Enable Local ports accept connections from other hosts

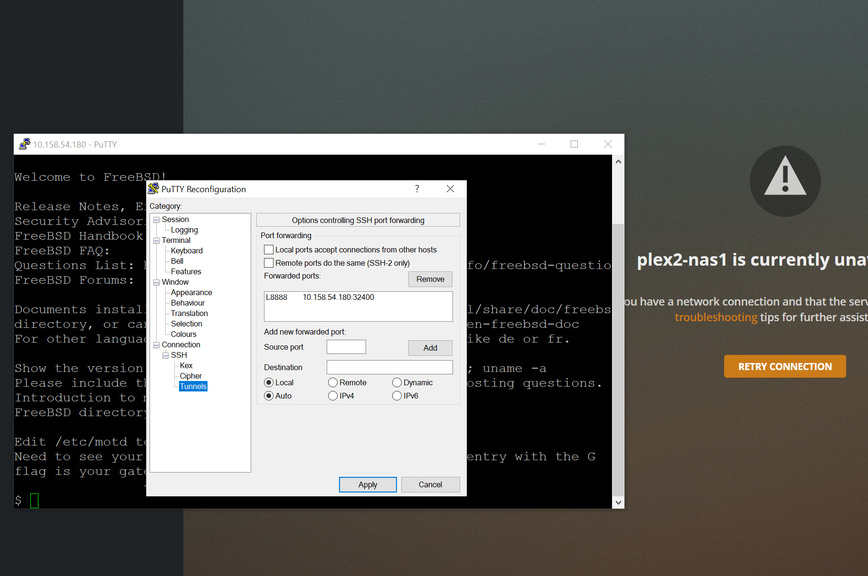click(x=269, y=250)
